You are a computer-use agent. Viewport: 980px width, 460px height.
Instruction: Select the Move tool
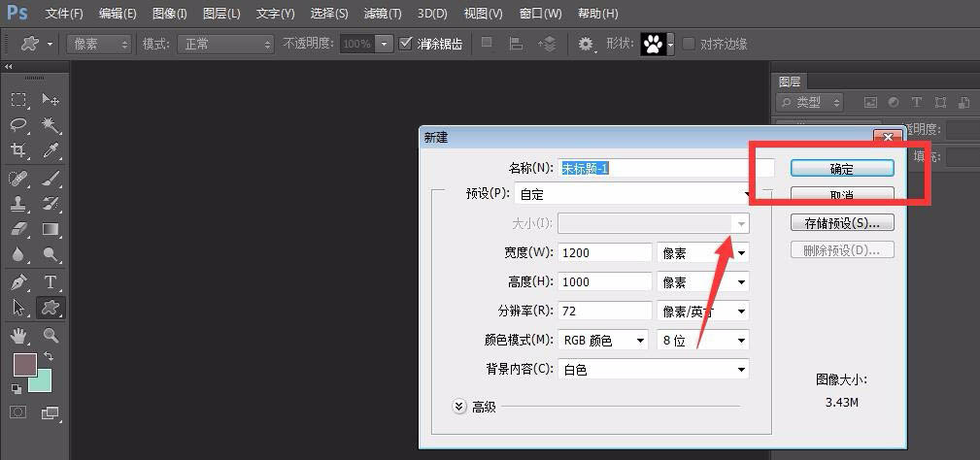51,99
